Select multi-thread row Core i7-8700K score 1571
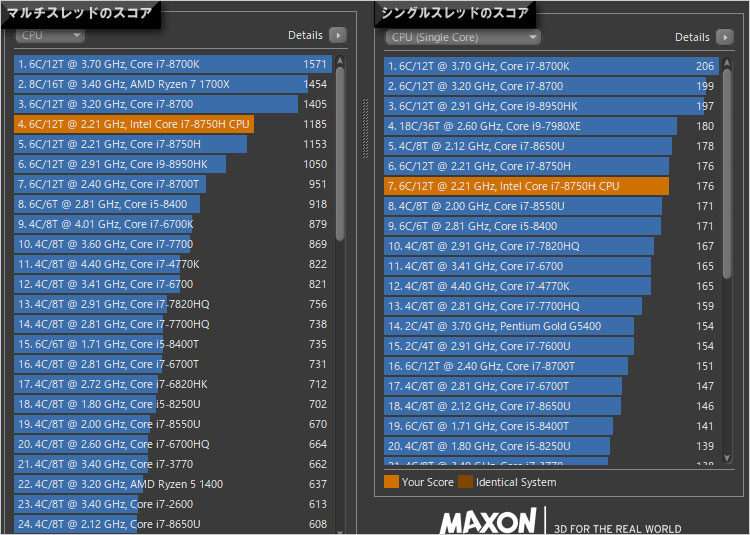 [173, 64]
